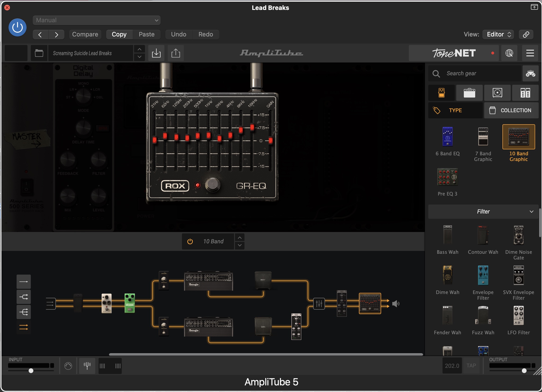Select the cabinet speaker category tab

497,93
